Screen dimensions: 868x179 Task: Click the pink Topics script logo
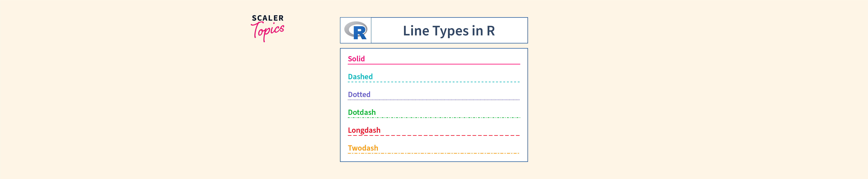point(268,31)
